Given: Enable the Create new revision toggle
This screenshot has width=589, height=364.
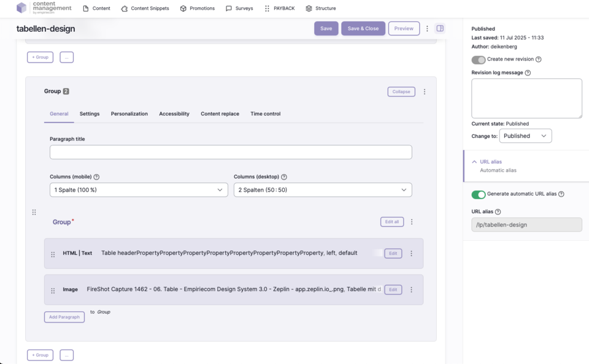Looking at the screenshot, I should (479, 59).
